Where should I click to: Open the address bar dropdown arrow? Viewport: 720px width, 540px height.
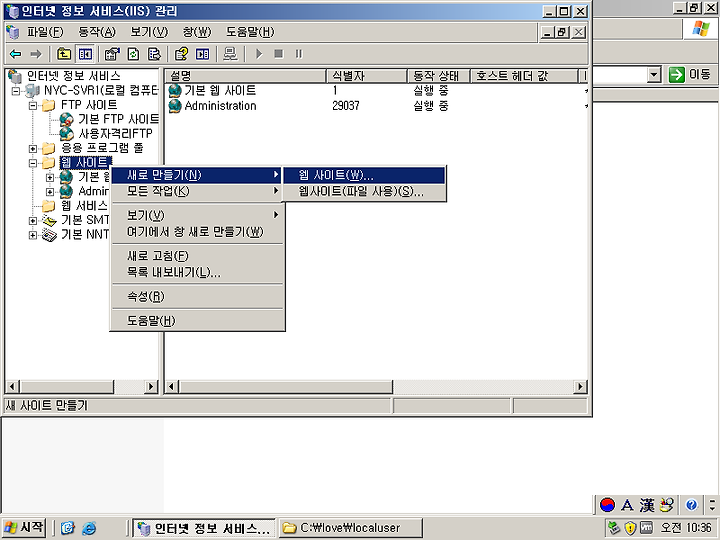click(x=654, y=74)
